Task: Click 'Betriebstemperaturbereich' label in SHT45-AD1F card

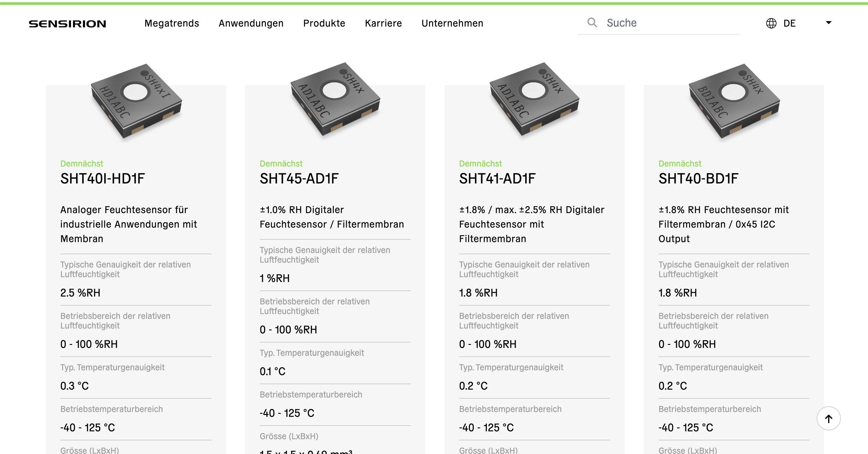Action: (x=311, y=395)
